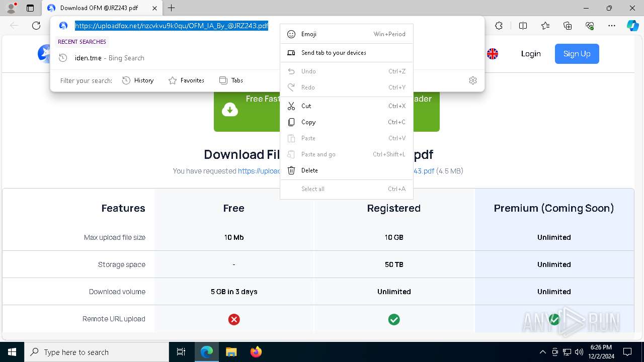
Task: Select the Tabs search filter
Action: (x=231, y=80)
